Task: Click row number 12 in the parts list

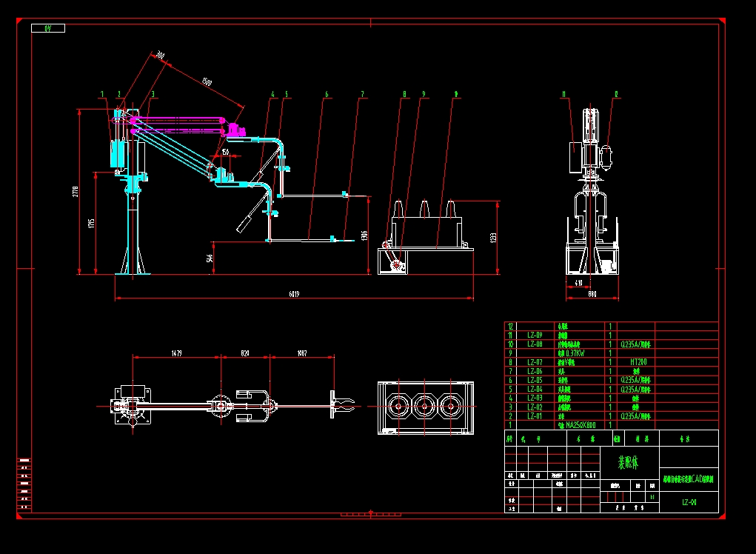Action: 511,327
